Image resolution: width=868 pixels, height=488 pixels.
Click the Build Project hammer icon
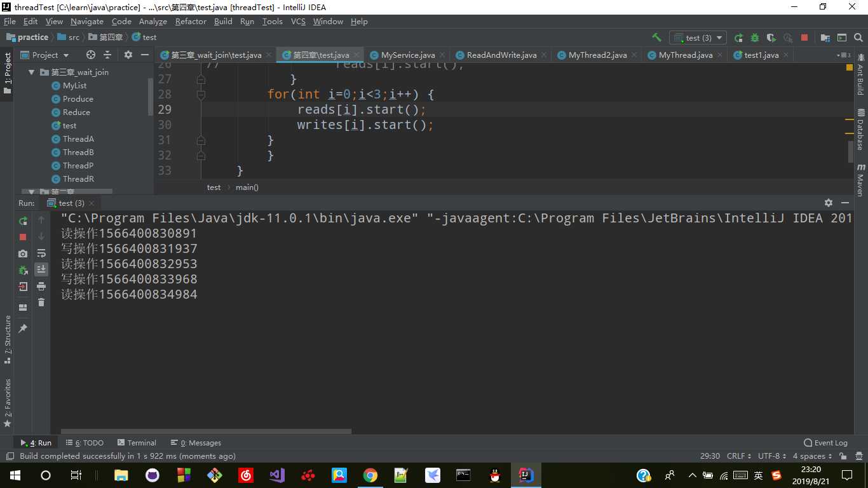pos(657,37)
